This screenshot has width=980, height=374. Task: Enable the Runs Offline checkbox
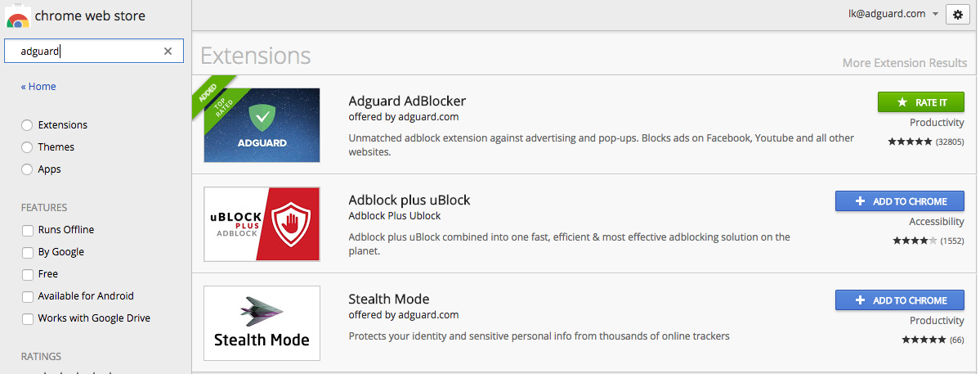28,230
